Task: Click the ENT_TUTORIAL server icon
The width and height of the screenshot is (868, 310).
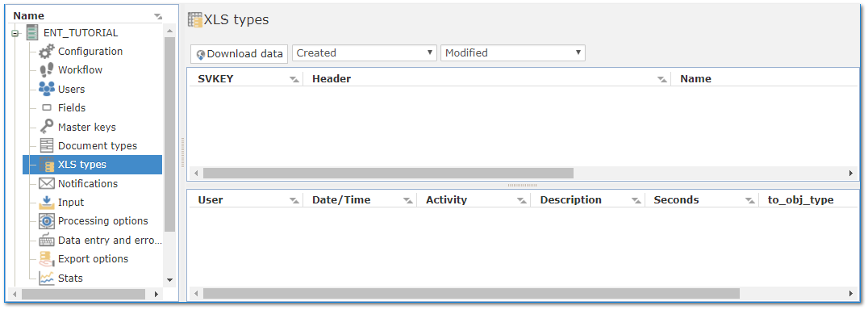Action: (32, 32)
